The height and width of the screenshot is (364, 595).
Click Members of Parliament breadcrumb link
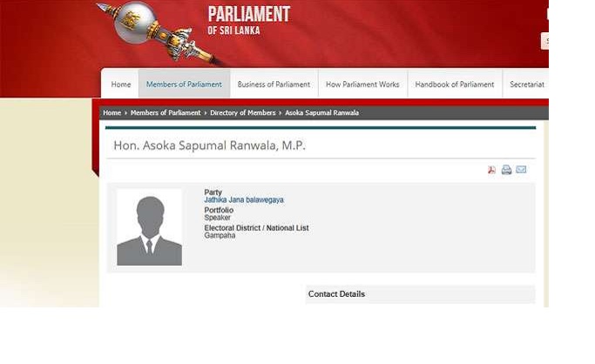[x=166, y=113]
